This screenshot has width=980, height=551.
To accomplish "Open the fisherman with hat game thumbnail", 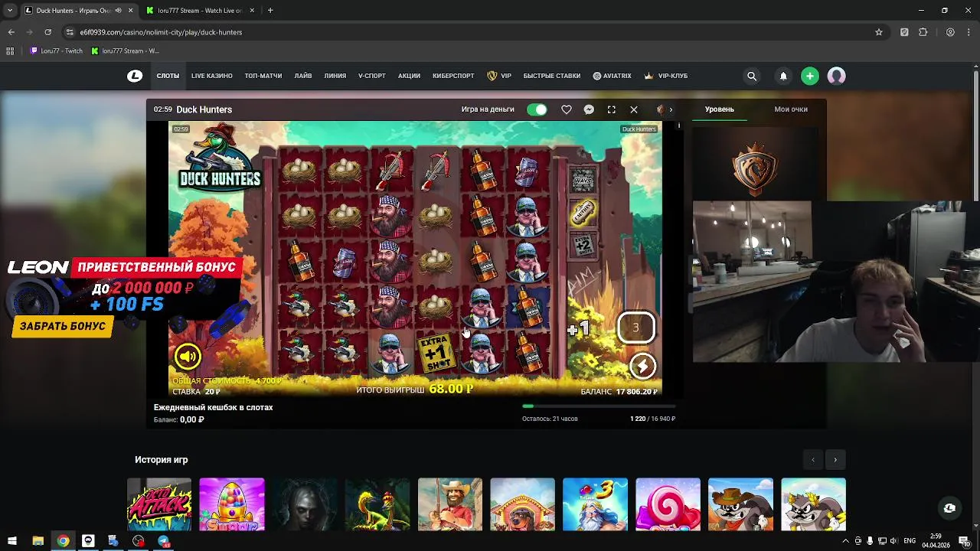I will point(450,504).
